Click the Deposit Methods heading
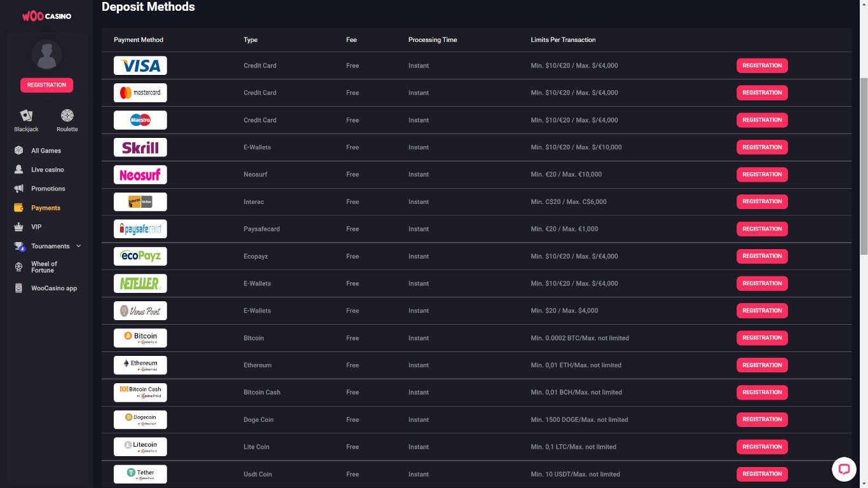The width and height of the screenshot is (868, 488). (148, 7)
